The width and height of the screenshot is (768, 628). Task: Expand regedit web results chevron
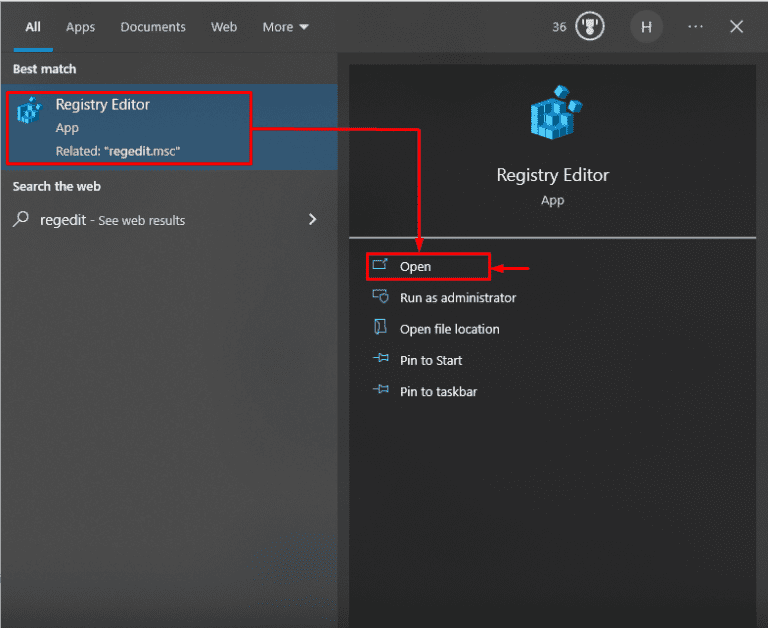coord(312,219)
